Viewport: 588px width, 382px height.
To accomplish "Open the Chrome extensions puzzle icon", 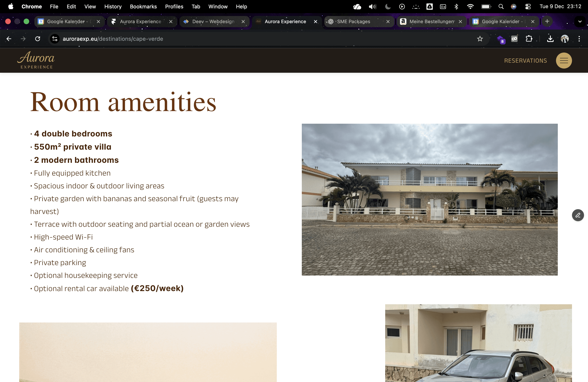I will click(529, 39).
